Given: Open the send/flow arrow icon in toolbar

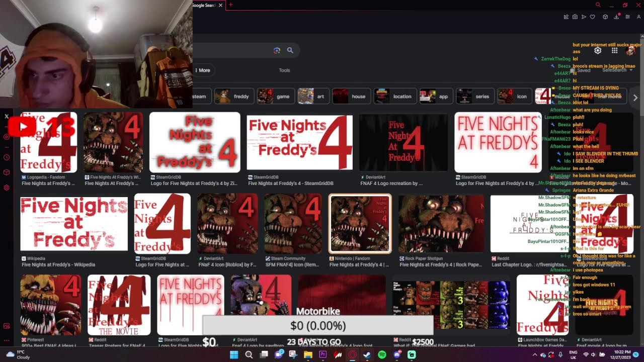Looking at the screenshot, I should tap(584, 17).
